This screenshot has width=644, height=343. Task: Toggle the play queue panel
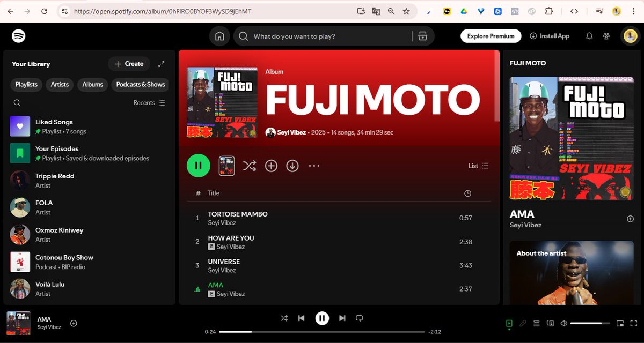(536, 323)
